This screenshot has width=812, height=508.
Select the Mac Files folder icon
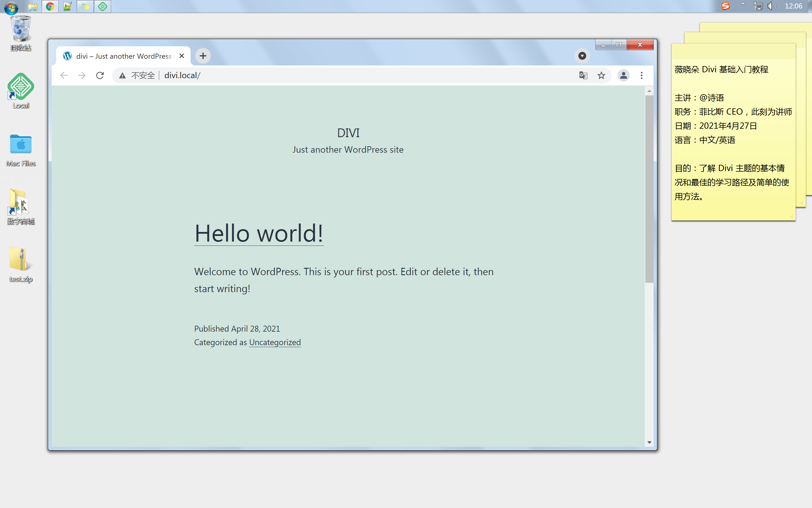click(x=21, y=150)
